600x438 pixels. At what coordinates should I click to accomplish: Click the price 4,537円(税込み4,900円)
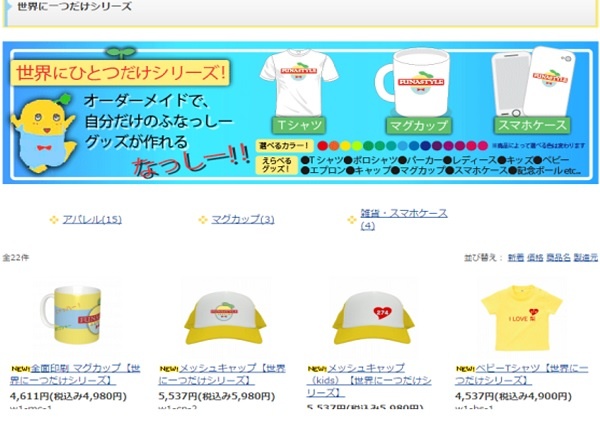(x=513, y=396)
